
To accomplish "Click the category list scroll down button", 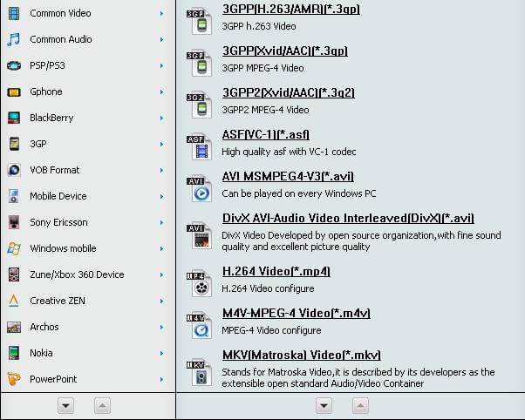I will (65, 406).
